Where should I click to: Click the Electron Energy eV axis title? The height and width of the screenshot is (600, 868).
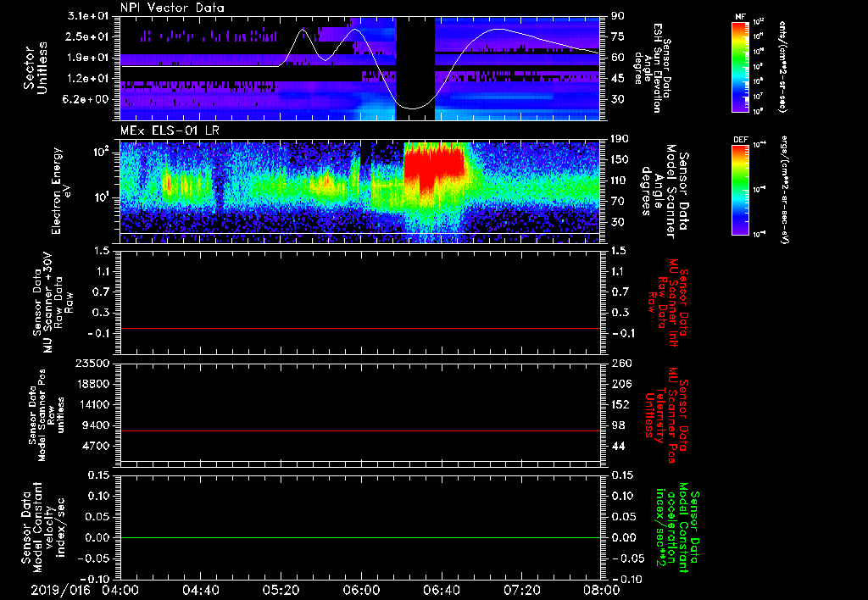pyautogui.click(x=62, y=191)
